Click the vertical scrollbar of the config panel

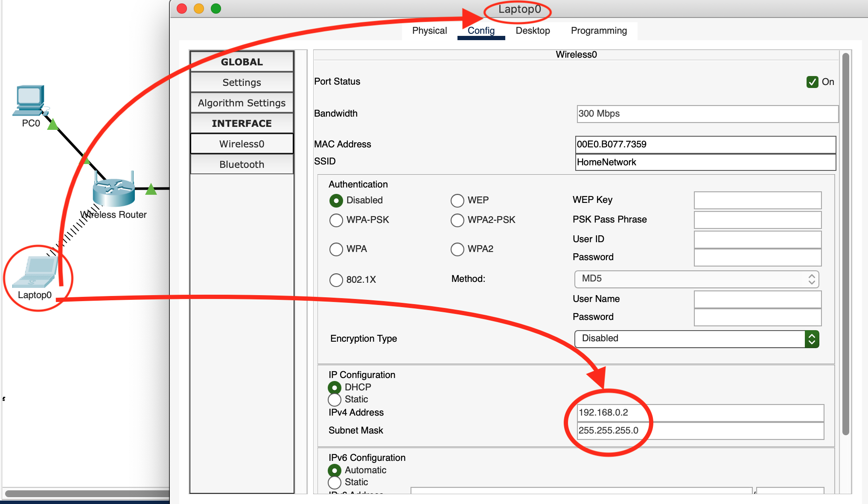(845, 243)
